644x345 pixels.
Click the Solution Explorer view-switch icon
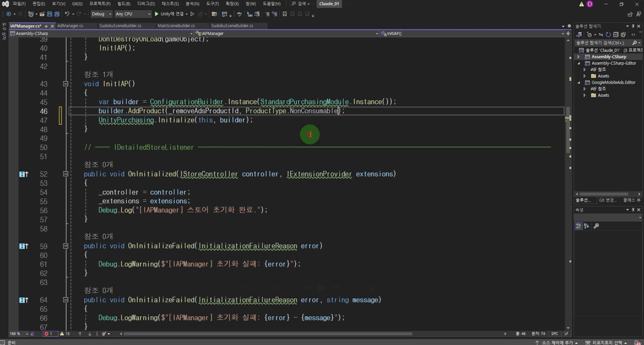coord(579,34)
